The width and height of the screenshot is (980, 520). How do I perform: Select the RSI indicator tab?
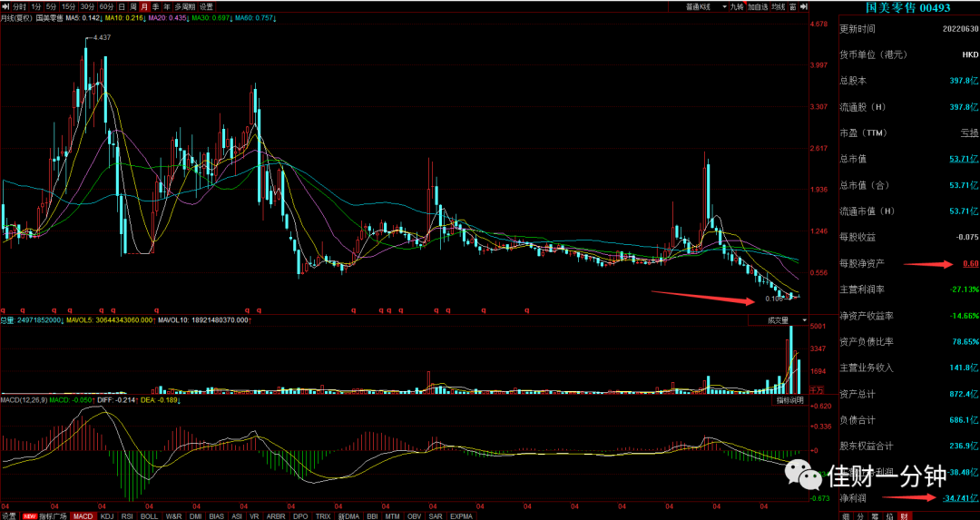point(127,516)
